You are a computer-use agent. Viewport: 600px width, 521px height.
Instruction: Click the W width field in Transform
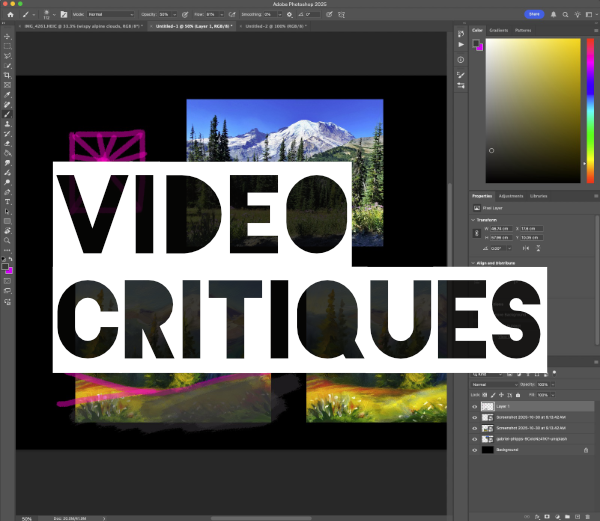(x=502, y=229)
